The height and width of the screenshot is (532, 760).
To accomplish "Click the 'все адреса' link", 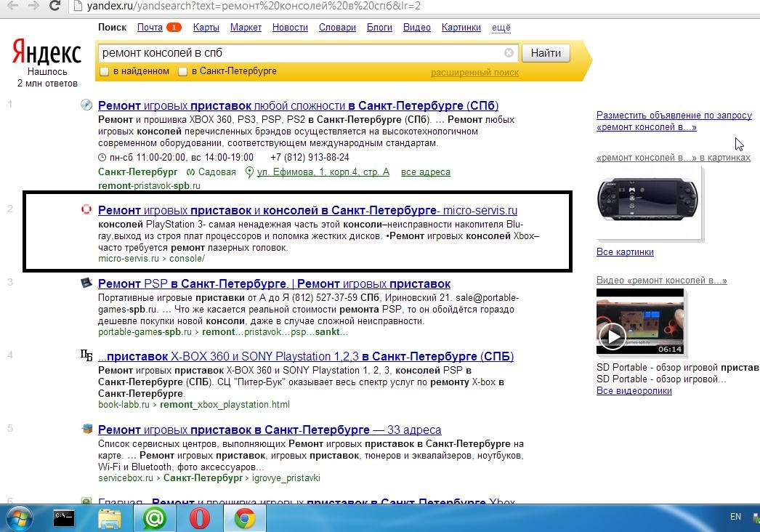I will [x=426, y=172].
